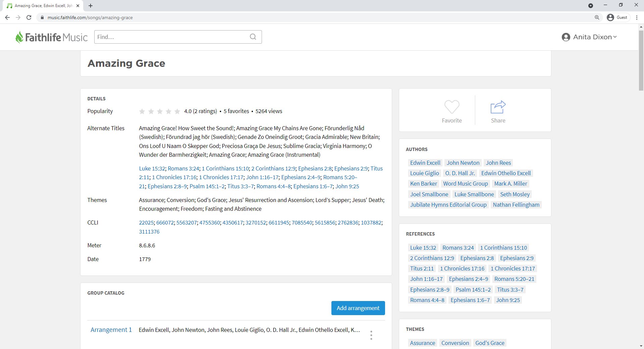Open the Edwin Othello Excell author tag
The height and width of the screenshot is (349, 644).
[x=506, y=173]
